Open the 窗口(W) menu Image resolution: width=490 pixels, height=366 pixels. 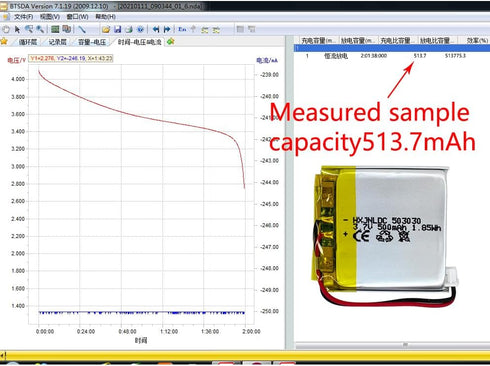tap(77, 17)
